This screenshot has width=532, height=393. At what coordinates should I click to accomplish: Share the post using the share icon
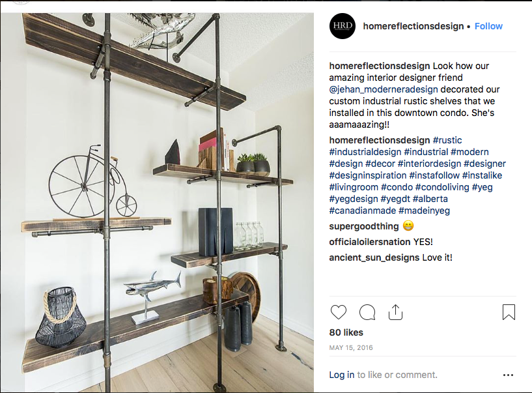pos(395,312)
